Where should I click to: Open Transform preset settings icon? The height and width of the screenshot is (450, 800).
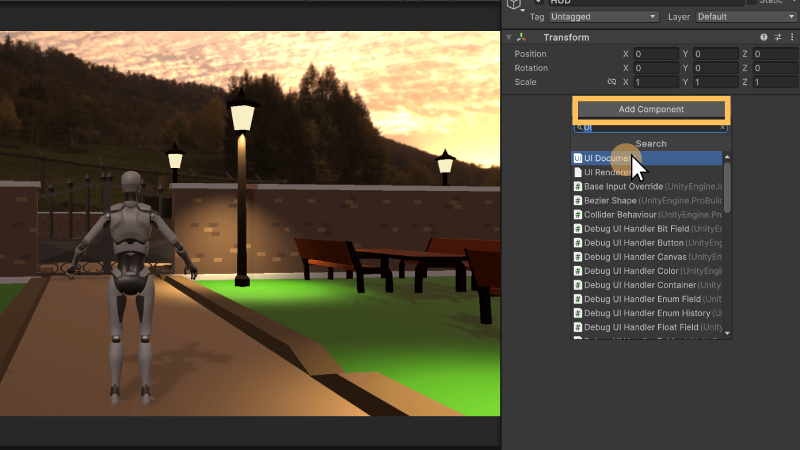[x=777, y=37]
